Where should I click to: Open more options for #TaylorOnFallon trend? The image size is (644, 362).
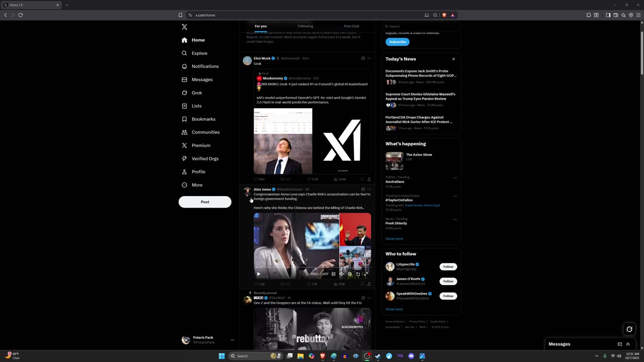[x=455, y=196]
